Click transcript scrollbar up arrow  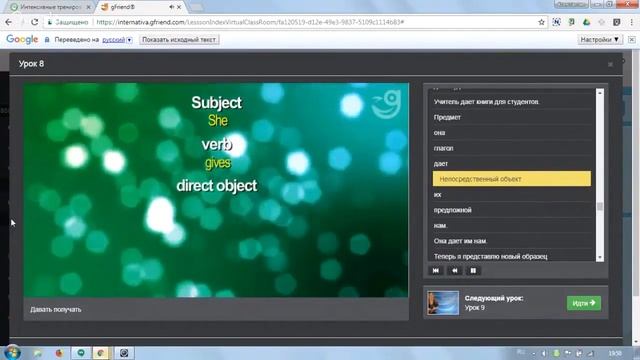pyautogui.click(x=600, y=93)
